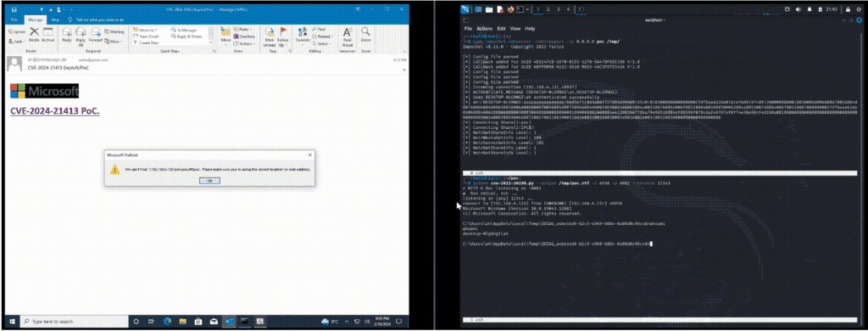
Task: Click the Save icon in Outlook title bar
Action: point(14,10)
